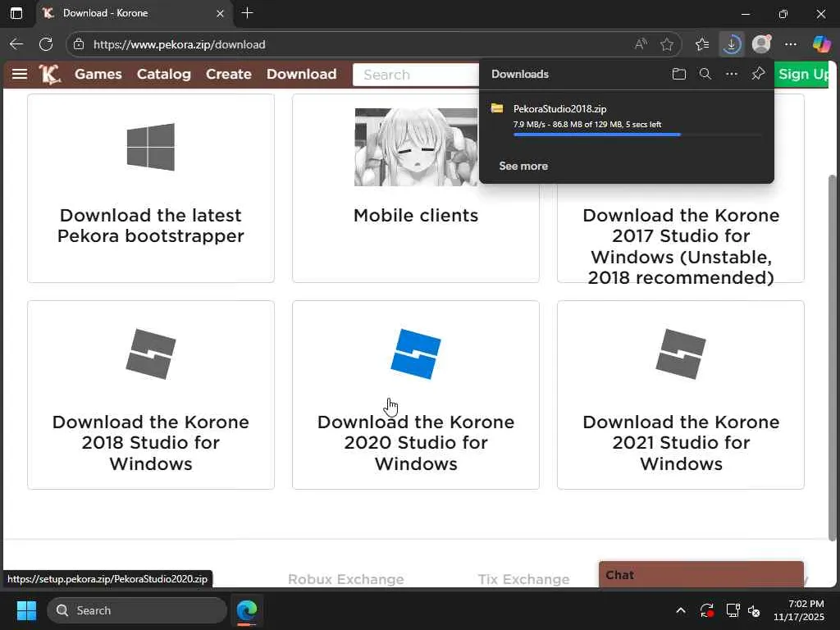Click the blue 2020 Studio icon
The width and height of the screenshot is (840, 630).
[416, 354]
